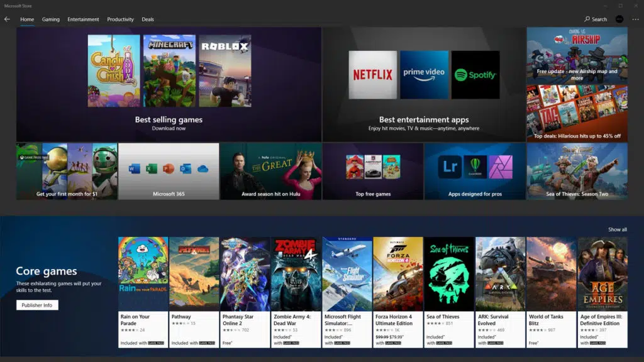Open the Prime Video app tile
This screenshot has height=362, width=644.
[x=425, y=75]
